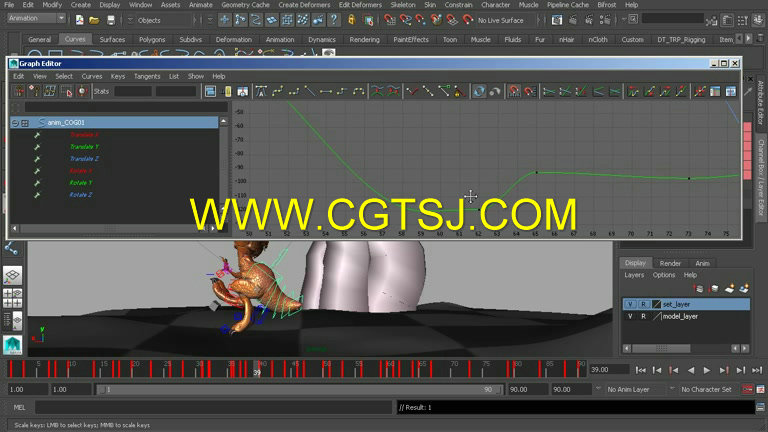Click Frame All in Graph Editor toolbar

(x=211, y=91)
